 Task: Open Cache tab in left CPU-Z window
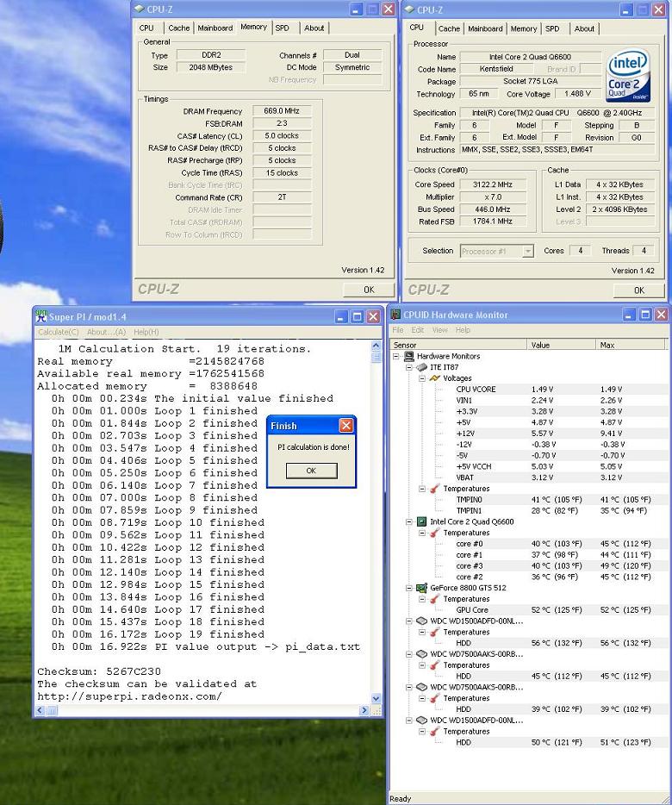coord(178,28)
